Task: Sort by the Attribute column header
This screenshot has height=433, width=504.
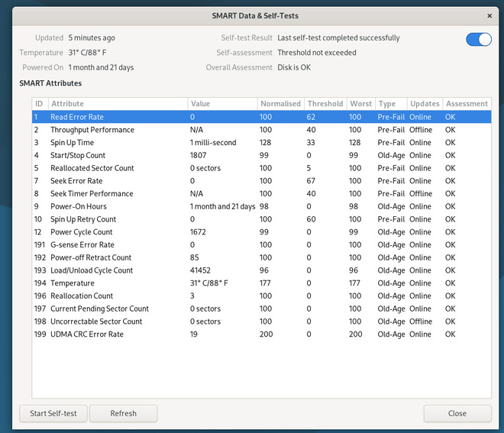Action: pyautogui.click(x=118, y=104)
